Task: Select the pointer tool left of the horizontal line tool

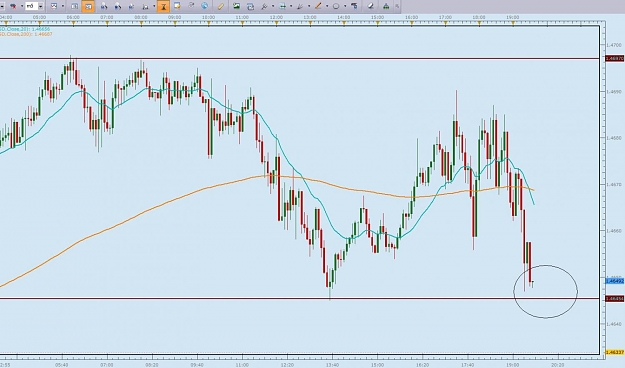Action: pos(264,6)
